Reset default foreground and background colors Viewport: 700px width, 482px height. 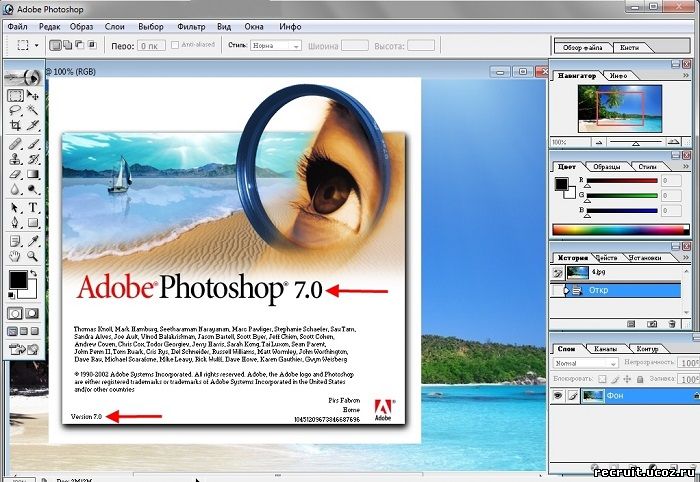click(12, 295)
